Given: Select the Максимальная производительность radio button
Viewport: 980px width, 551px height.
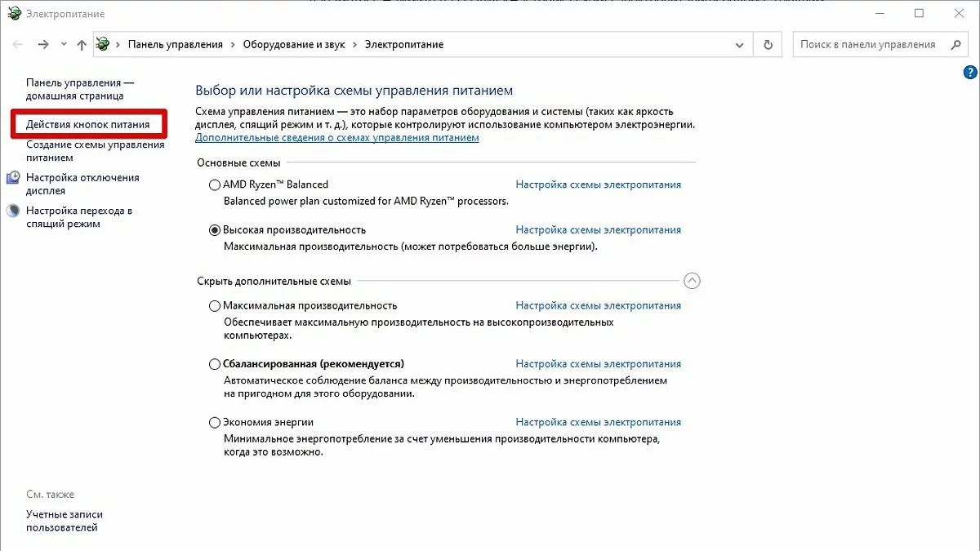Looking at the screenshot, I should pos(215,306).
